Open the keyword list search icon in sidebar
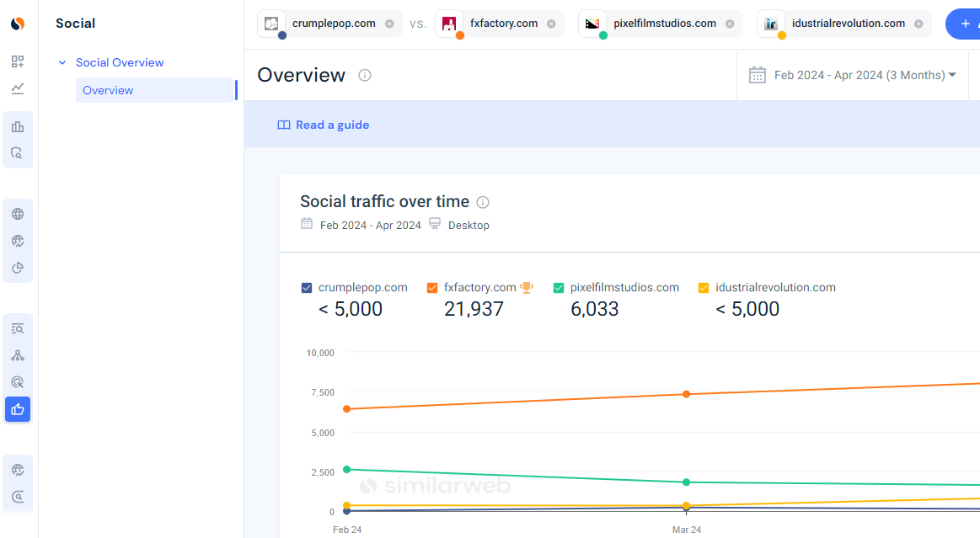Viewport: 980px width, 538px height. pyautogui.click(x=18, y=328)
